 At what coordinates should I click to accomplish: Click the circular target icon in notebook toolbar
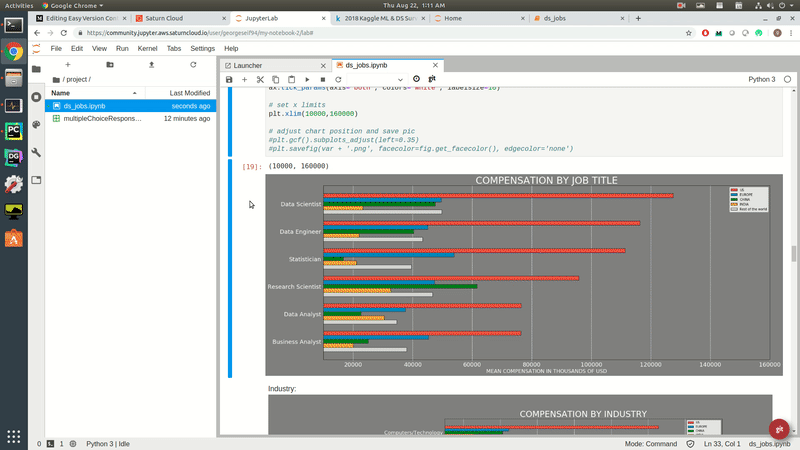(x=416, y=79)
